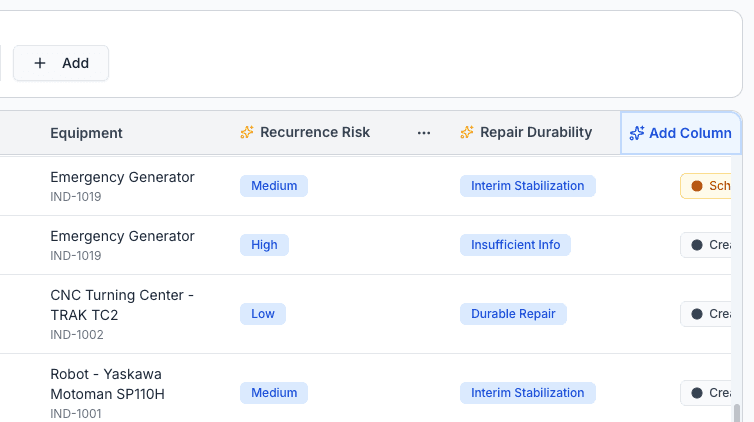
Task: Click the plus icon in Add button
Action: [x=40, y=63]
